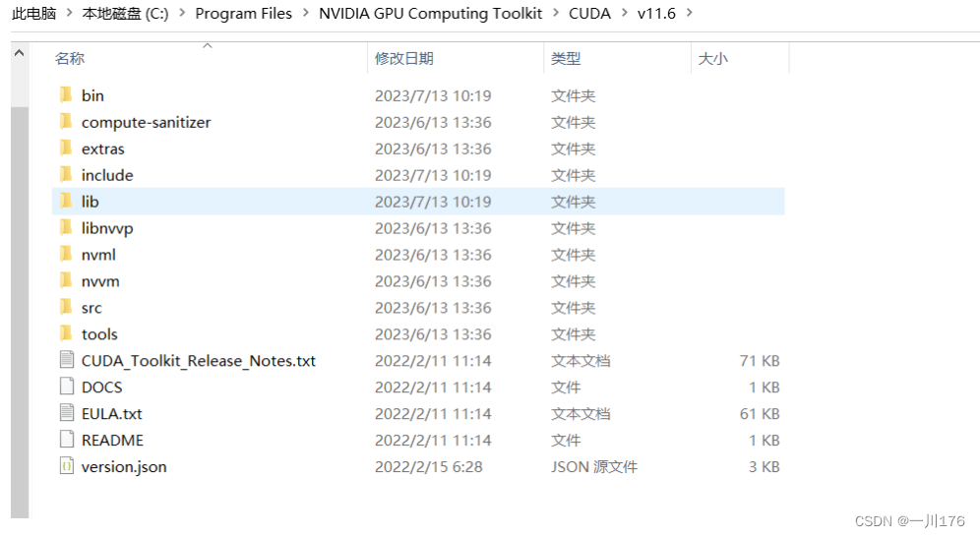Select the extras folder name
Image resolution: width=980 pixels, height=537 pixels.
pos(103,149)
